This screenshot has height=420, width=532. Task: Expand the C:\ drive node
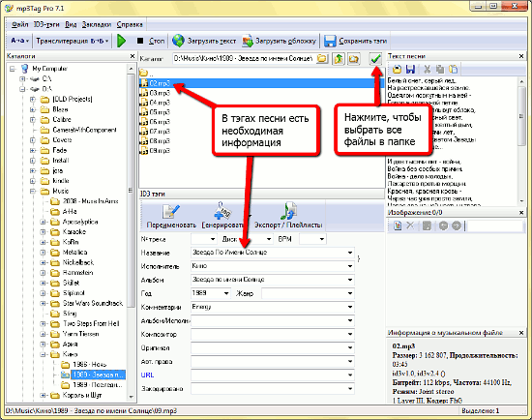point(22,79)
